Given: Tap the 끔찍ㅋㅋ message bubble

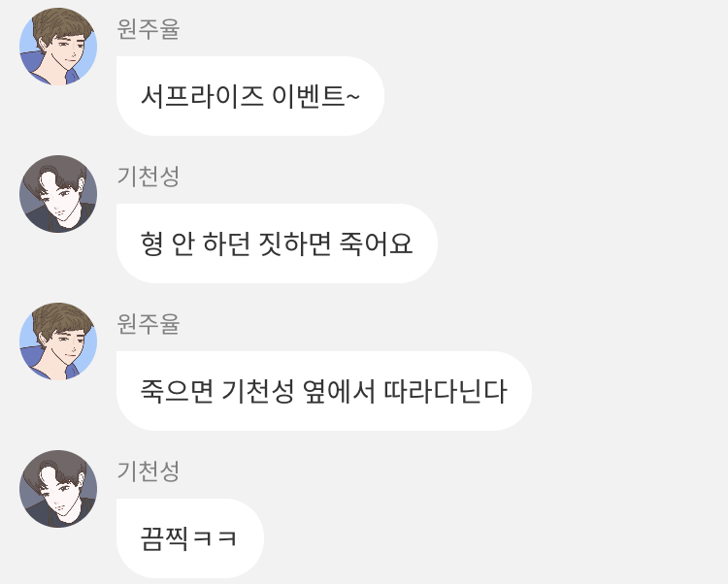Looking at the screenshot, I should (190, 538).
